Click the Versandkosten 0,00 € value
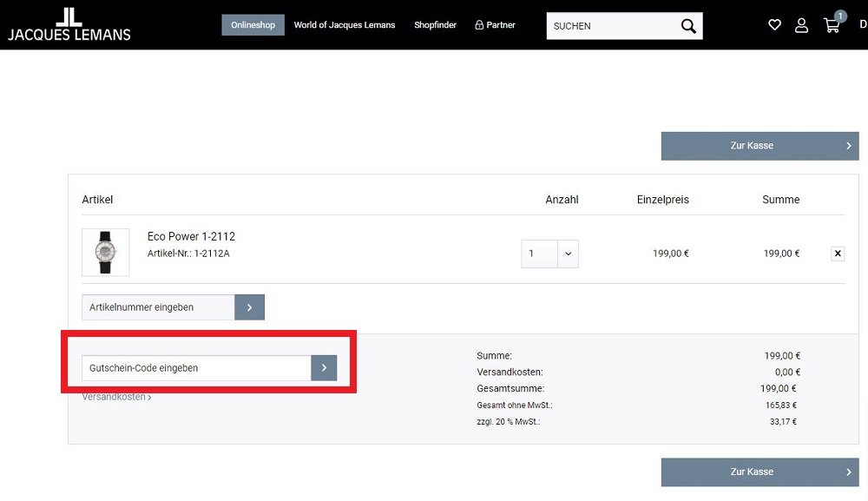The height and width of the screenshot is (501, 868). tap(788, 372)
